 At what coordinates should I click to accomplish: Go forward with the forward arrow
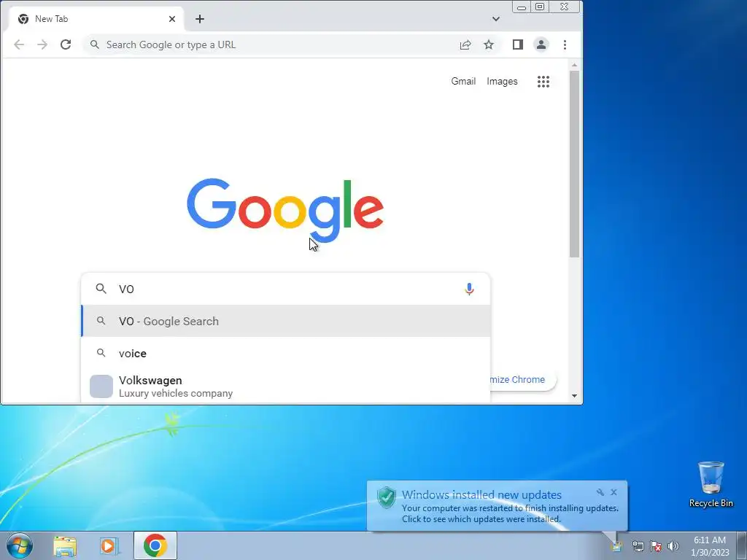42,44
